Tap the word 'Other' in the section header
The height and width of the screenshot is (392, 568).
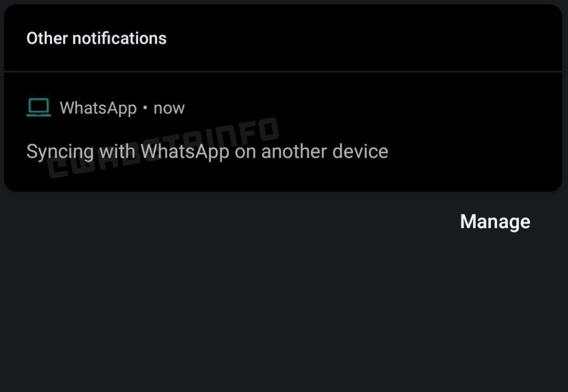(x=47, y=38)
